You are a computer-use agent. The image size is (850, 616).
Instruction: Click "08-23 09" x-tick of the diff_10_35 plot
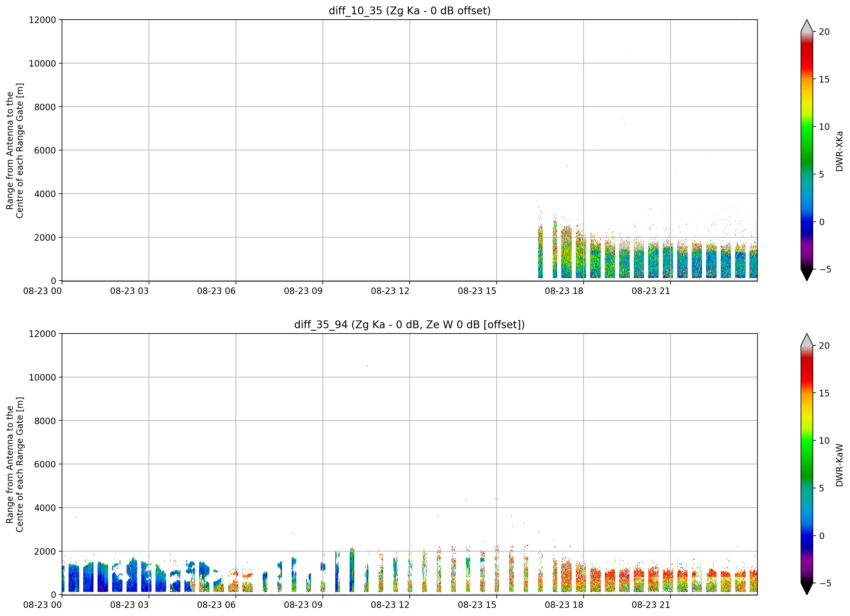303,291
